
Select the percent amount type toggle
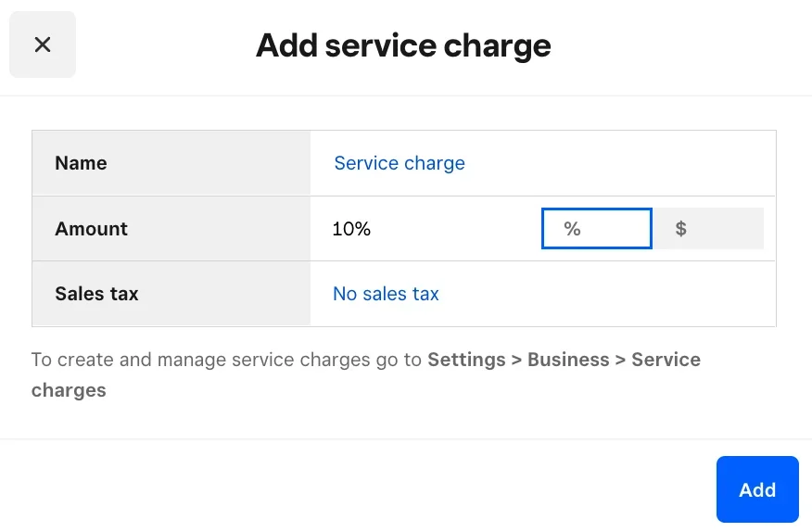597,228
